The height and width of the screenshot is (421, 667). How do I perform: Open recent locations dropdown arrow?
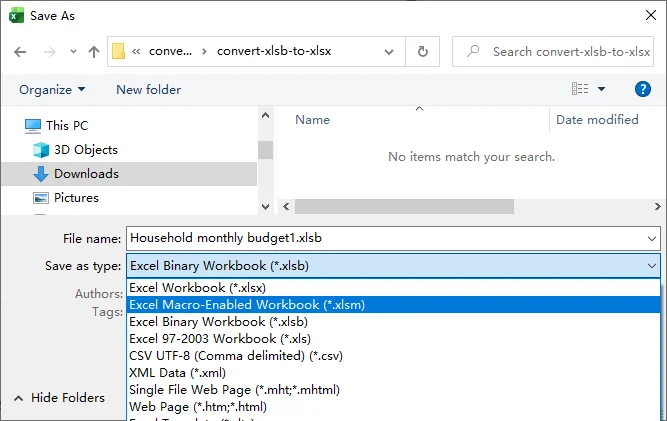[74, 52]
